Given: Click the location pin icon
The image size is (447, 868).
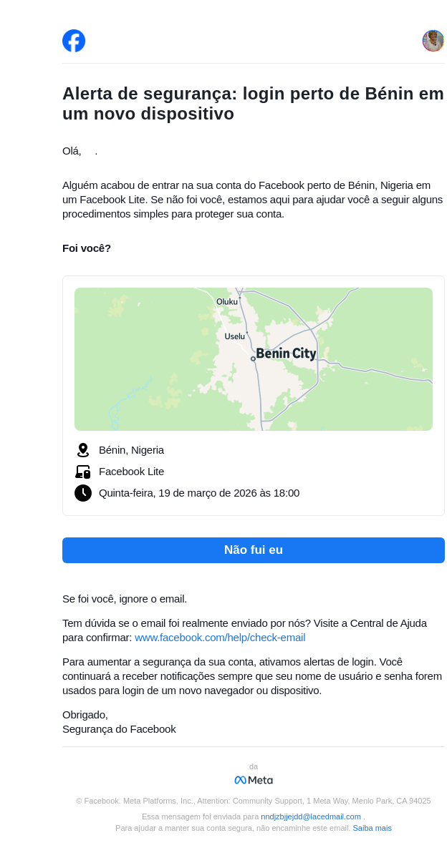Looking at the screenshot, I should coord(83,450).
